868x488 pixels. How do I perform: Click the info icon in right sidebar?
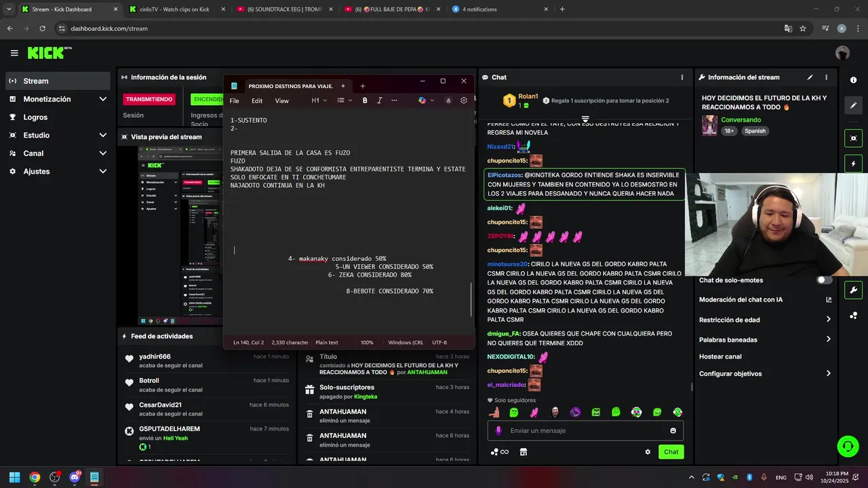[x=853, y=80]
